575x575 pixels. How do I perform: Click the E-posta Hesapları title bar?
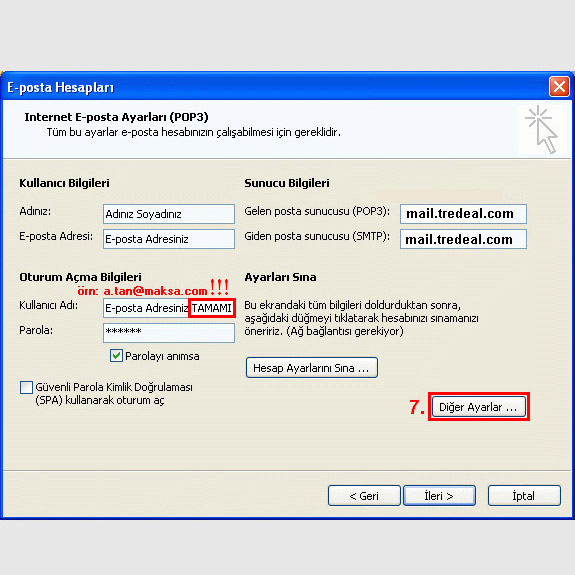275,87
